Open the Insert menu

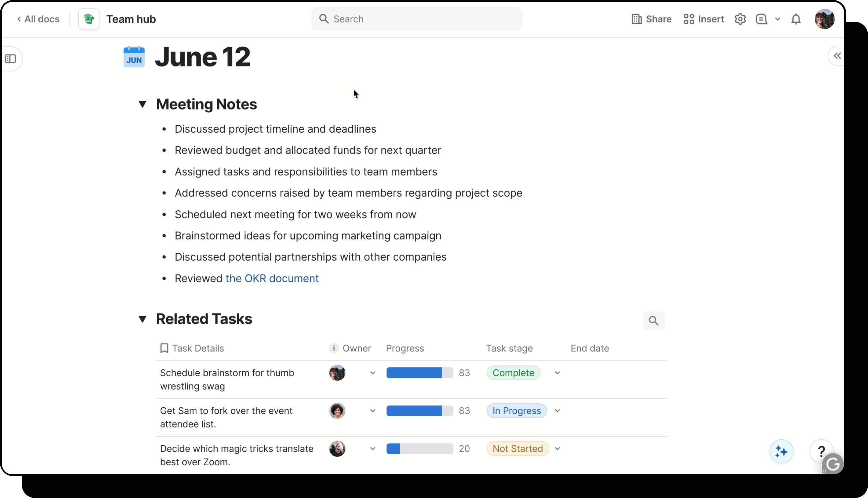(704, 19)
